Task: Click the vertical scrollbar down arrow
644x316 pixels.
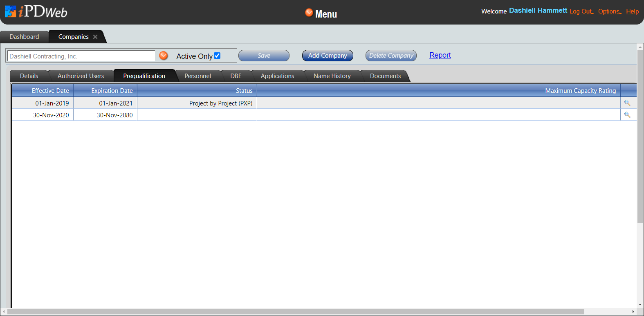Action: point(640,305)
